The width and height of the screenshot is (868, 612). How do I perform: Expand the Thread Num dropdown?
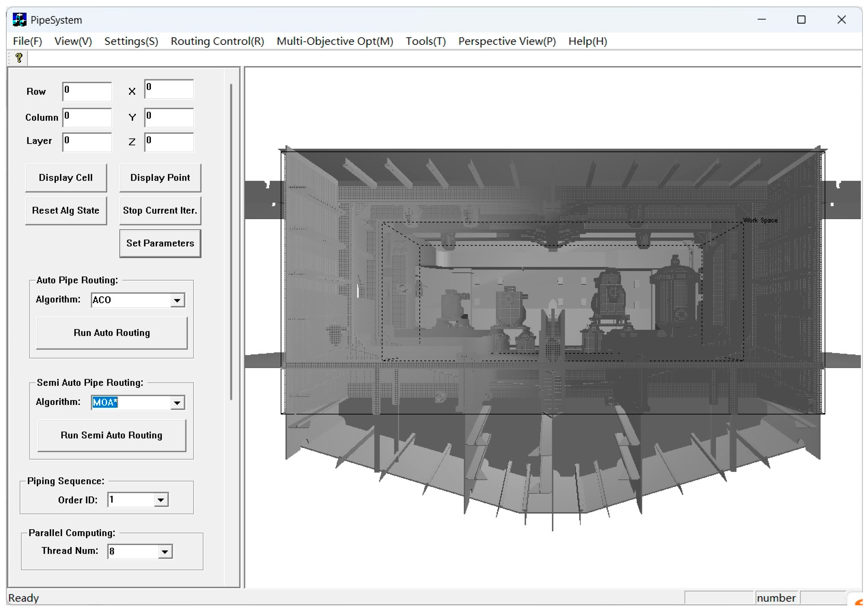165,551
